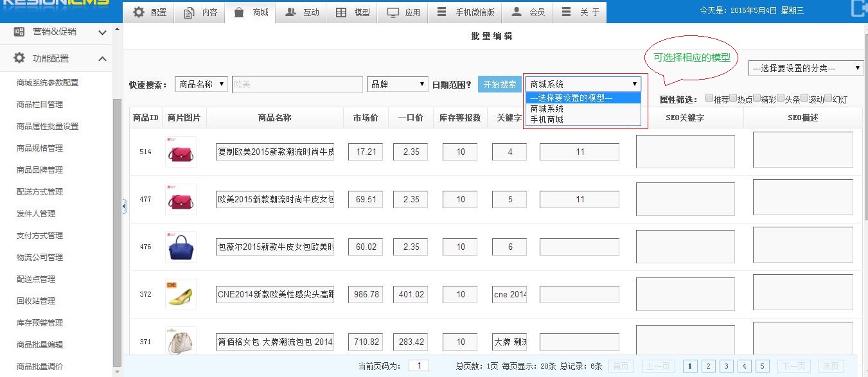
Task: Tick the 头条 attribute filter checkbox
Action: [780, 98]
